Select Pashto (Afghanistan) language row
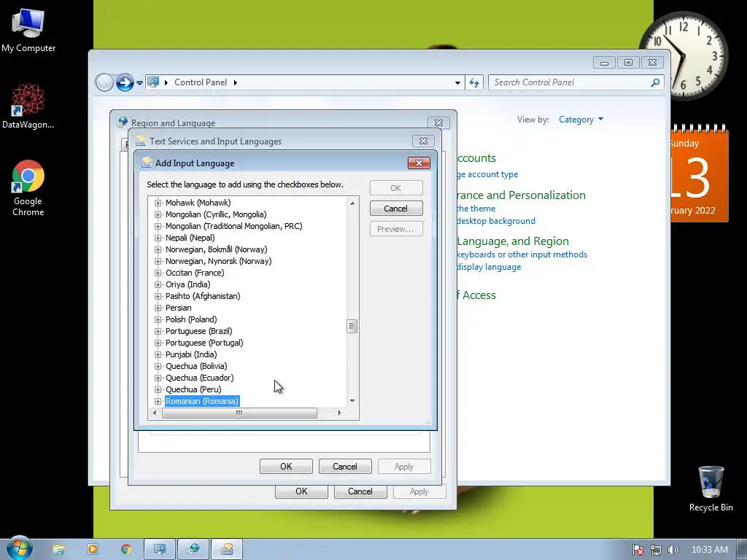 203,296
